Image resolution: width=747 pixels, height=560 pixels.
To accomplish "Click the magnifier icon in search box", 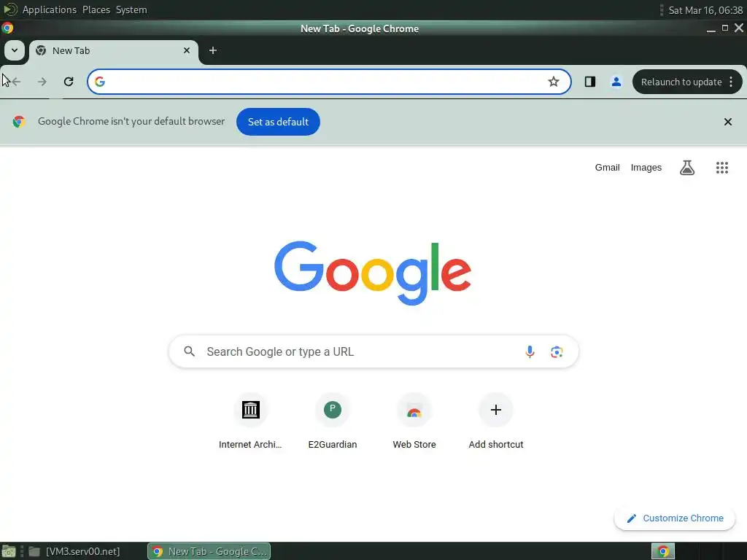I will tap(189, 351).
